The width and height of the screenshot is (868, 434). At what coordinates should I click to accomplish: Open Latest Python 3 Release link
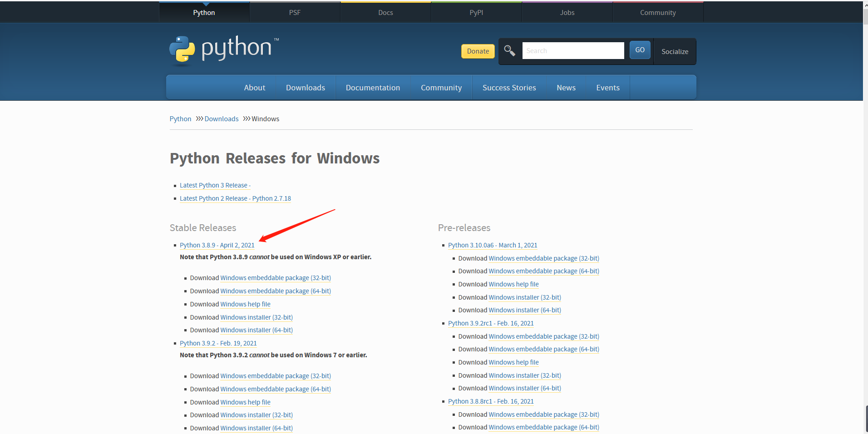tap(215, 185)
